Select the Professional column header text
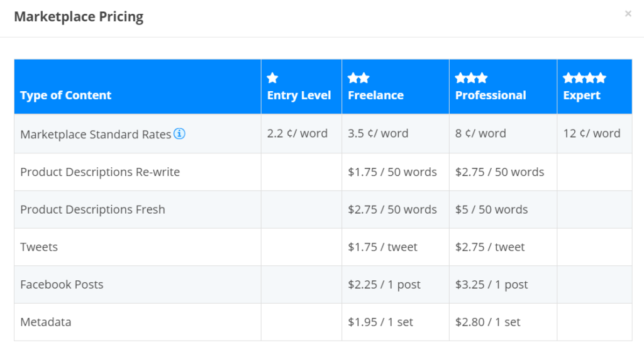644x352 pixels. pyautogui.click(x=491, y=95)
